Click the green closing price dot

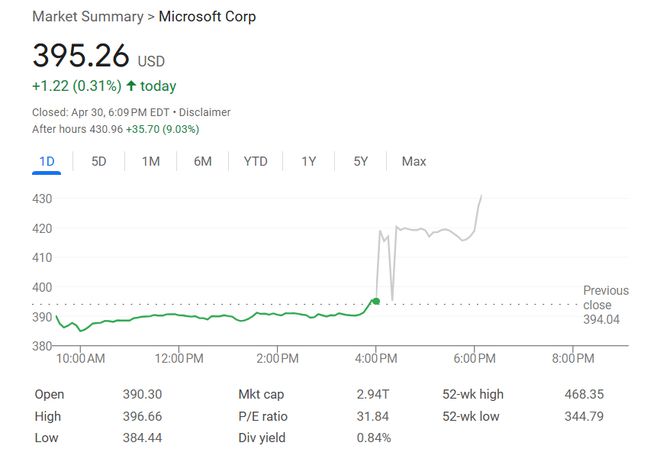[376, 300]
